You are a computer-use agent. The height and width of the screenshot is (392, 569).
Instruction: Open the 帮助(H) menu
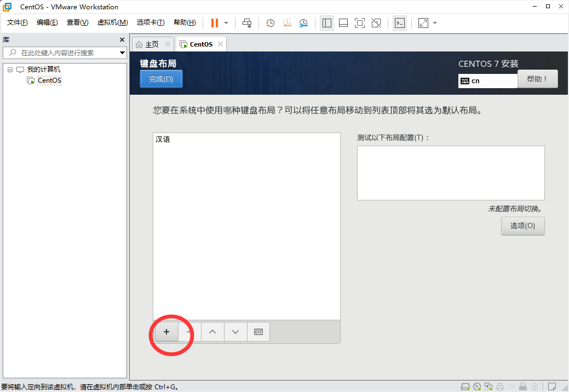pyautogui.click(x=185, y=22)
